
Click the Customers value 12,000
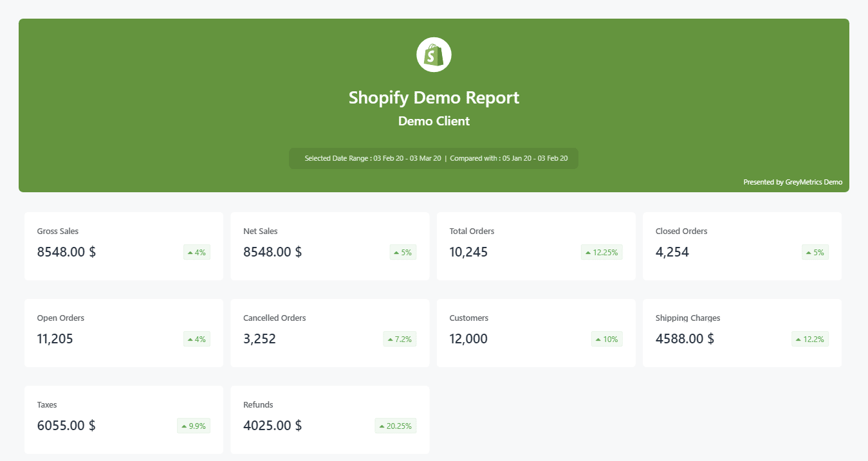point(468,339)
